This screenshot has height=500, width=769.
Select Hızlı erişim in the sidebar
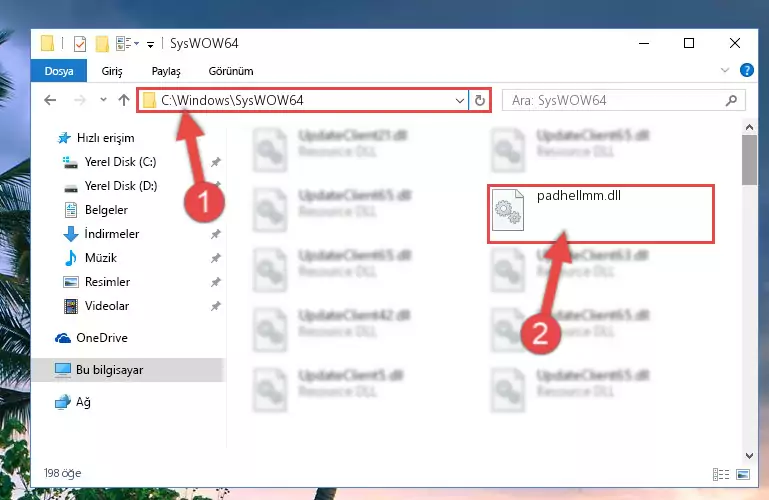point(96,138)
